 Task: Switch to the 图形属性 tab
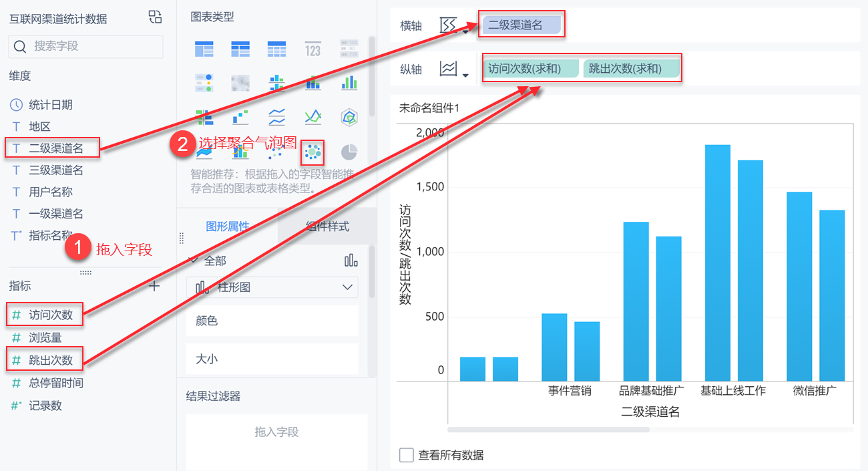228,226
